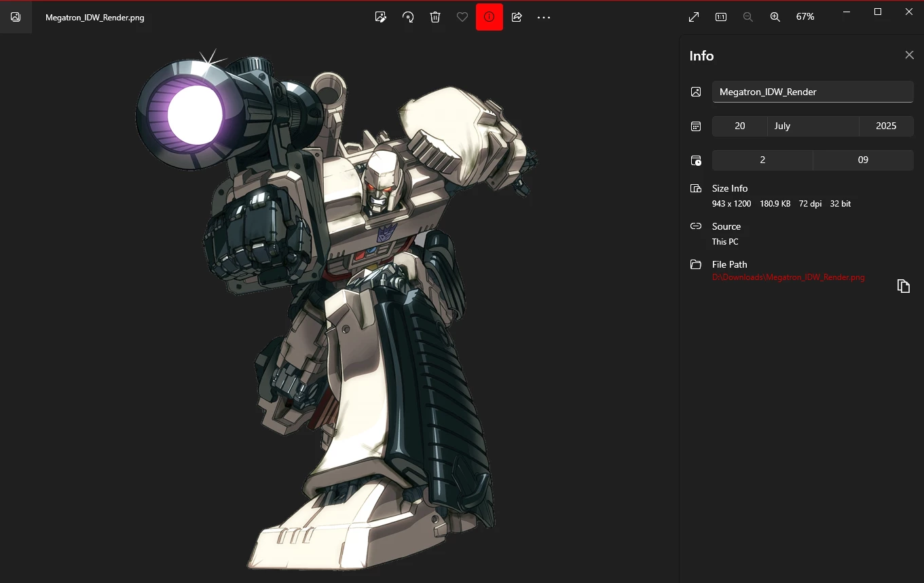Close the Photos window
The height and width of the screenshot is (583, 924).
pyautogui.click(x=909, y=12)
